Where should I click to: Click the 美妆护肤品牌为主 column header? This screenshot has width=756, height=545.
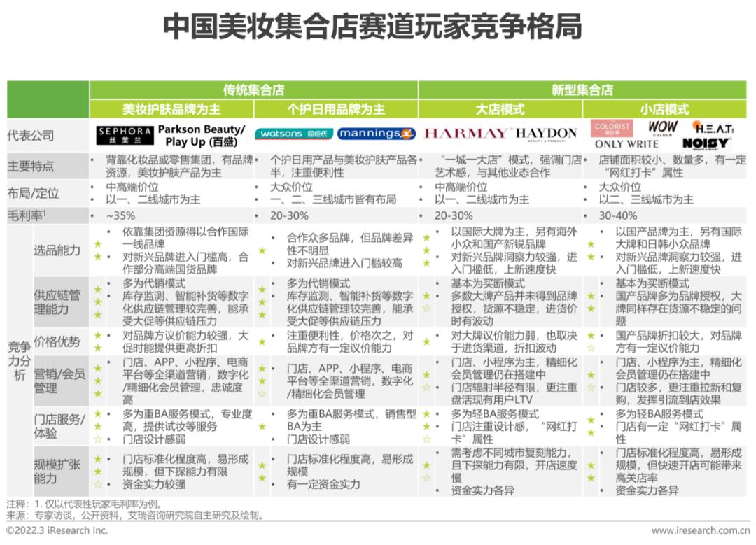[171, 109]
